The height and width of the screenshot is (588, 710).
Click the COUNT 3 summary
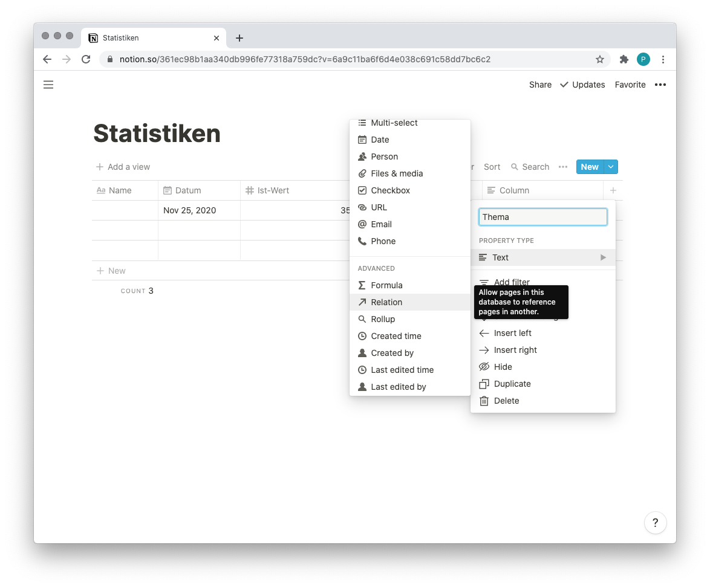pos(137,291)
